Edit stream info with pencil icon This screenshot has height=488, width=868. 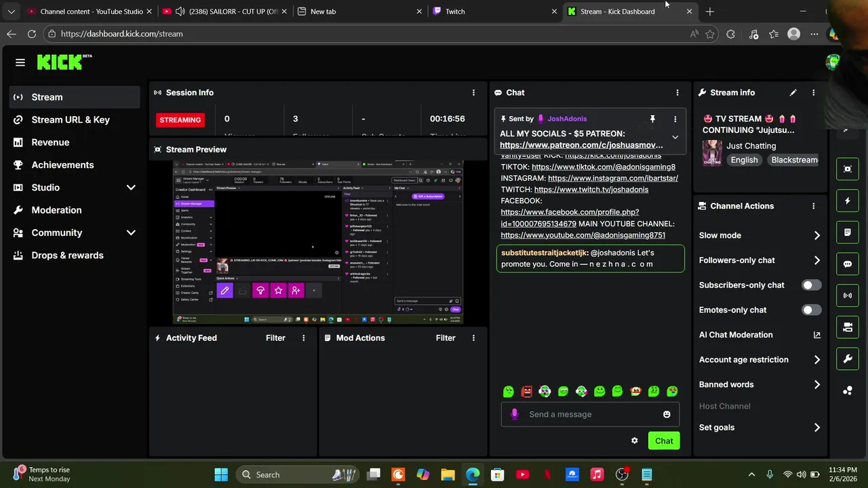[793, 93]
